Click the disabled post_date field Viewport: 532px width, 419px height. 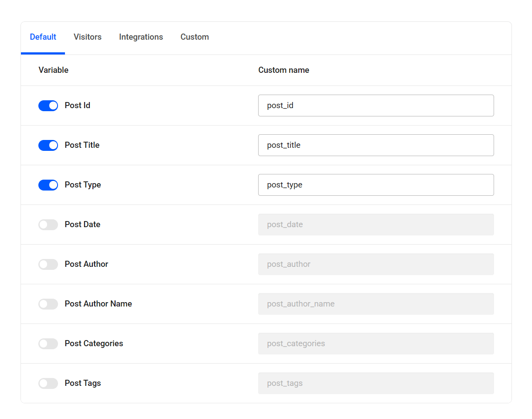click(376, 225)
